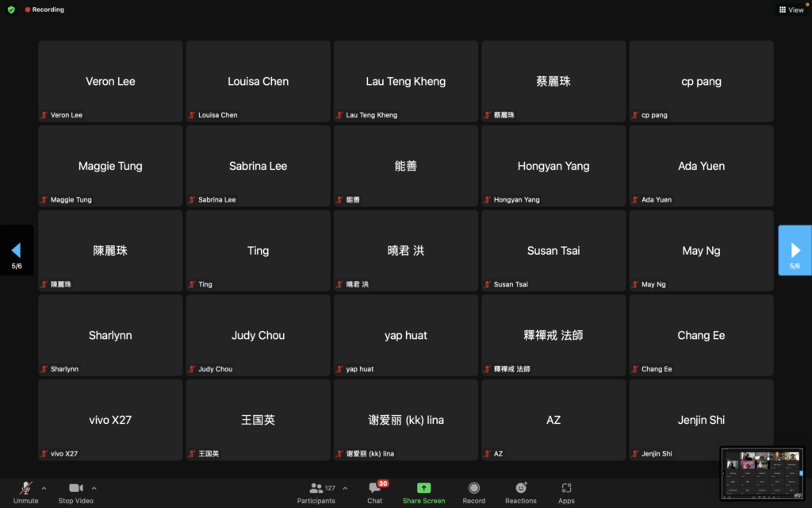Expand video options arrow beside Stop Video
This screenshot has height=508, width=812.
point(94,488)
